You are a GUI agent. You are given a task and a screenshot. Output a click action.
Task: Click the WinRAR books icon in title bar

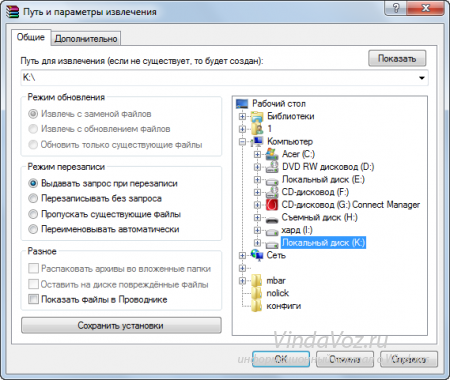[x=12, y=12]
